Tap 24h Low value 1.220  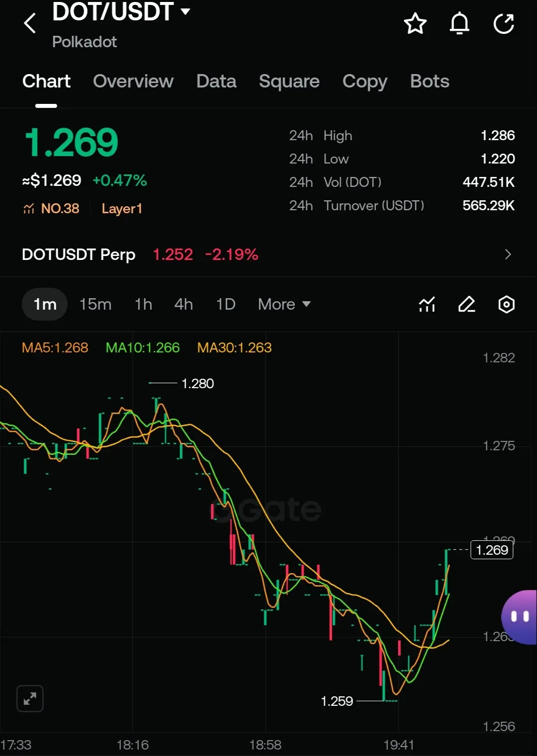[498, 159]
